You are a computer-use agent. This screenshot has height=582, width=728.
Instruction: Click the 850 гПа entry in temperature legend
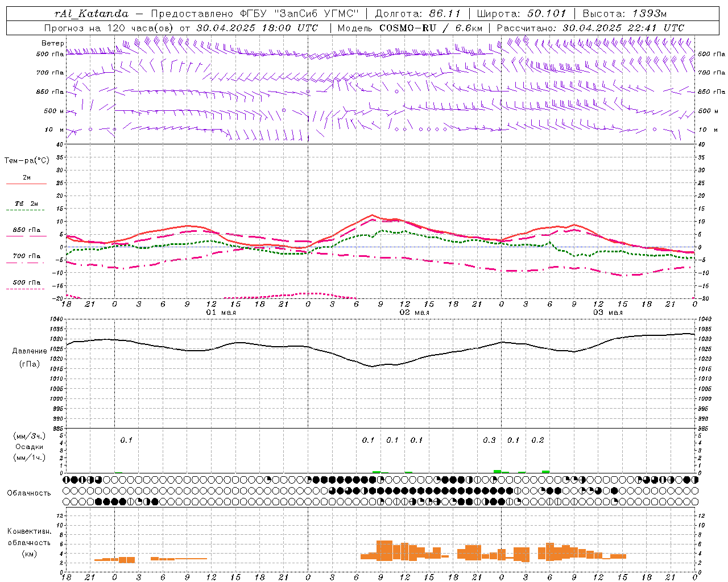(x=26, y=230)
